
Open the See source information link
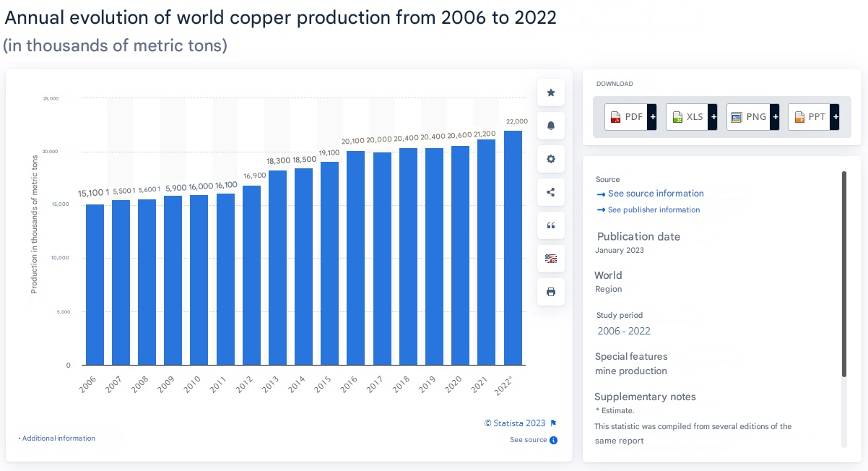[x=655, y=194]
